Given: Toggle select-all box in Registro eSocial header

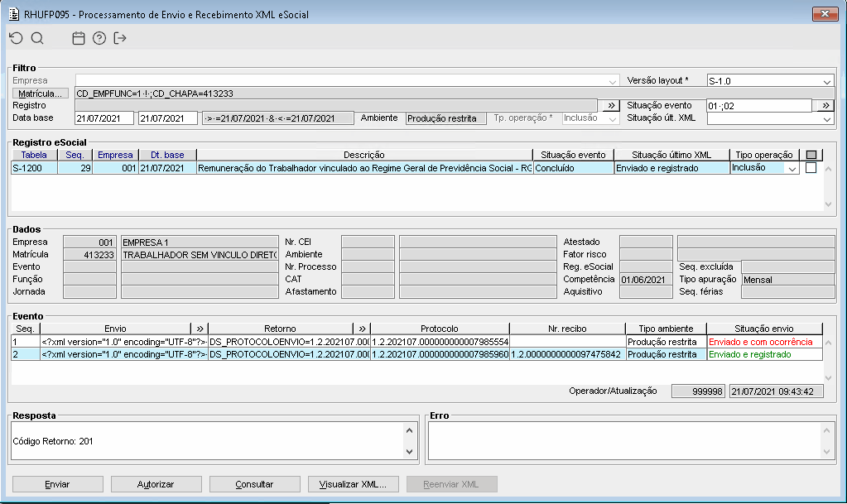Looking at the screenshot, I should (811, 155).
